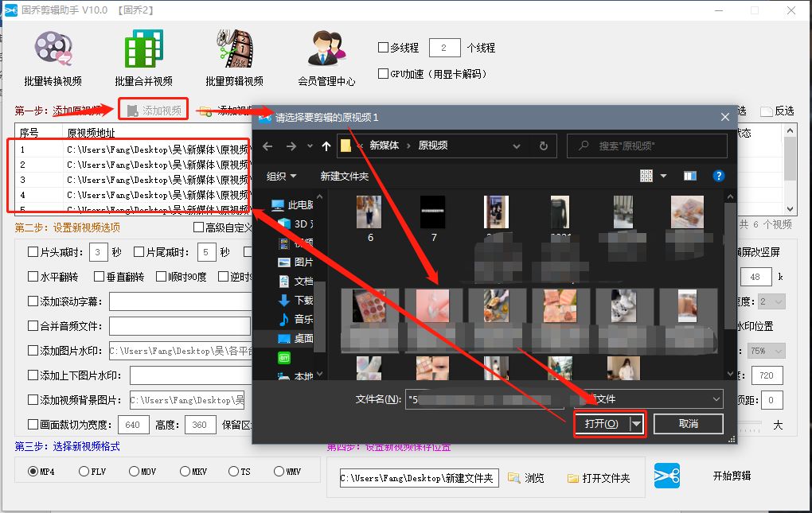The width and height of the screenshot is (812, 513).
Task: Click 新建文件夹 in the dialog toolbar
Action: [x=345, y=177]
